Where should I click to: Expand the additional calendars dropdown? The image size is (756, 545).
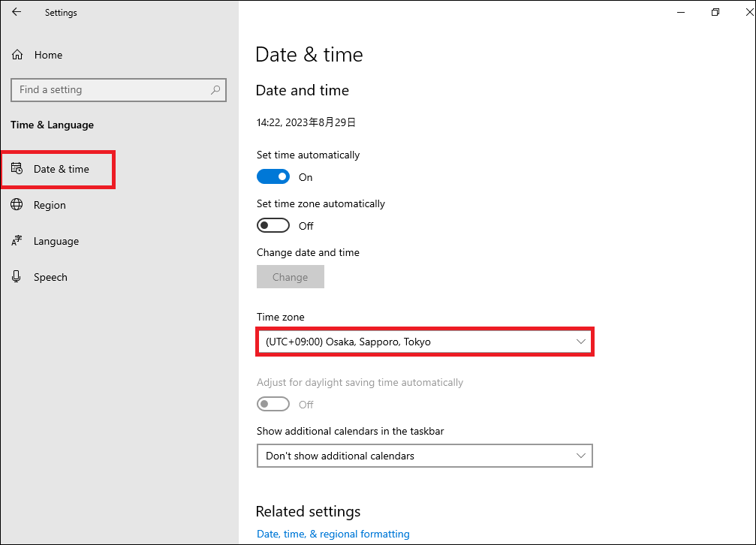[x=424, y=456]
